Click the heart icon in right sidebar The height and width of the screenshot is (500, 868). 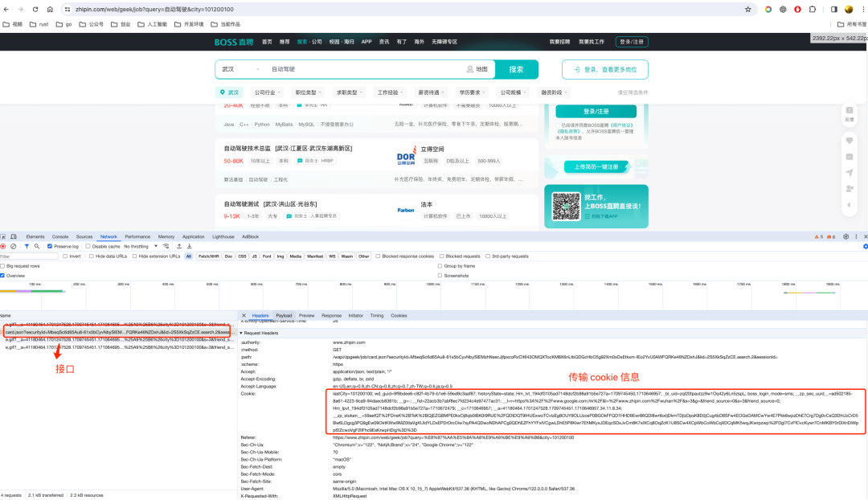click(x=850, y=141)
